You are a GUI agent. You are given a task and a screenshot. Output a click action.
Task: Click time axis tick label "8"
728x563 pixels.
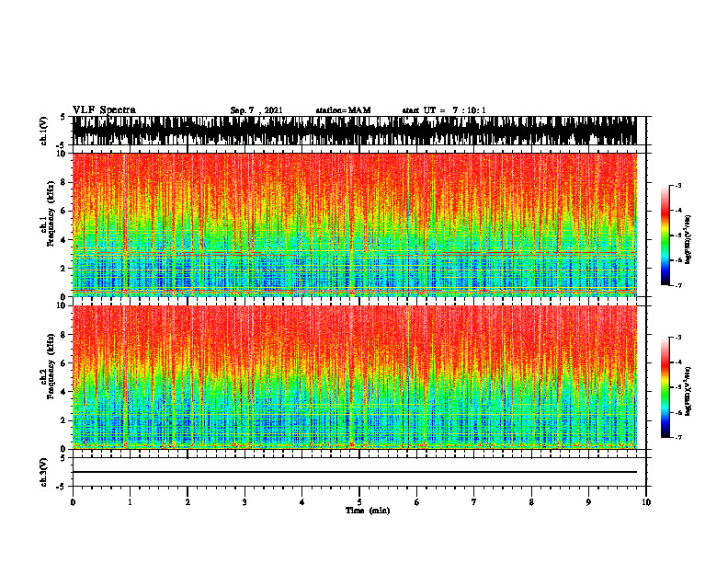[531, 502]
